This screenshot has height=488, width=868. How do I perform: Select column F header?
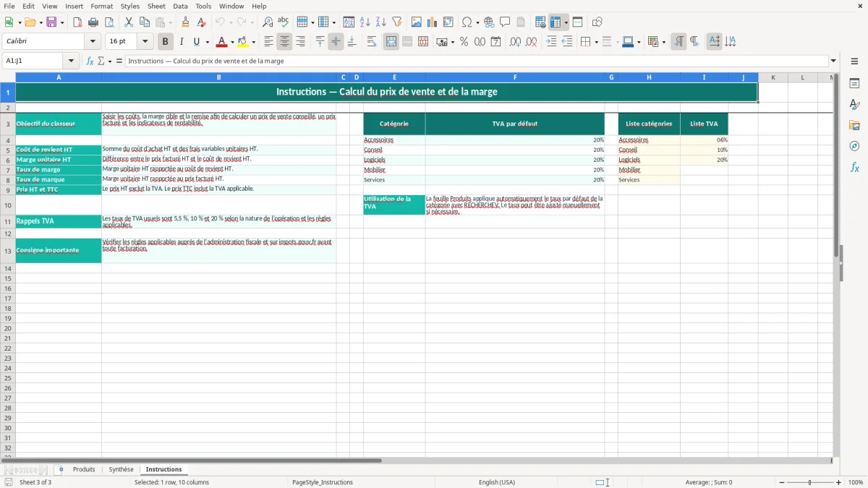[515, 77]
